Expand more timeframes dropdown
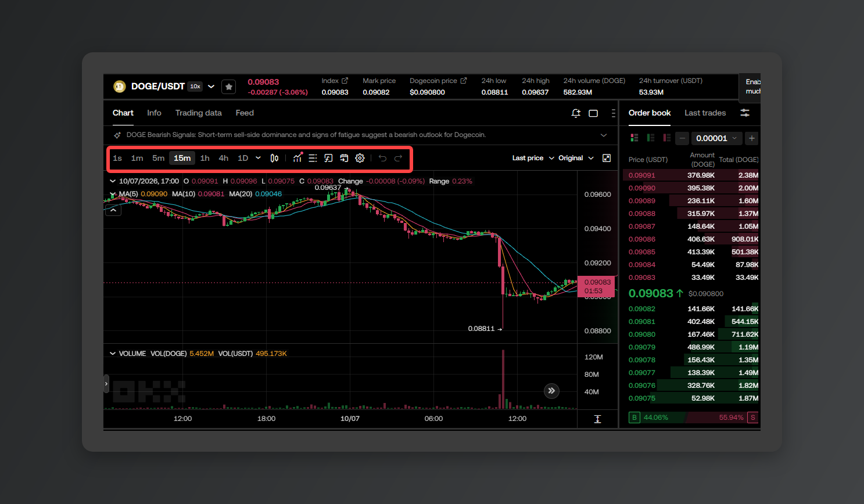The height and width of the screenshot is (504, 864). coord(258,158)
